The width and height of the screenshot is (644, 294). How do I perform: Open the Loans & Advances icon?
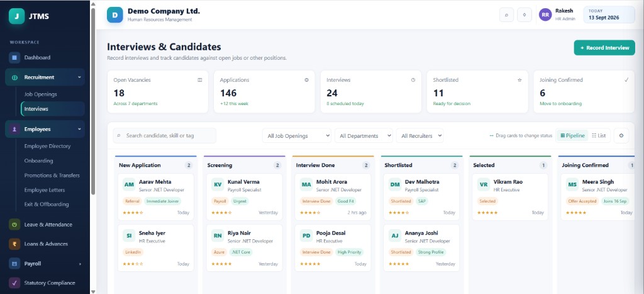[14, 244]
